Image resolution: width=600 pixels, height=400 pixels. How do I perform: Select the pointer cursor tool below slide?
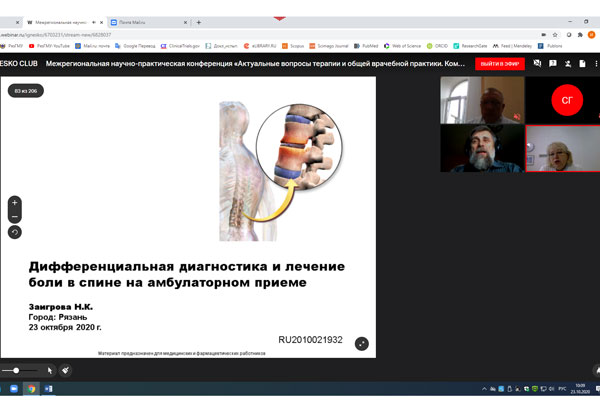[50, 370]
